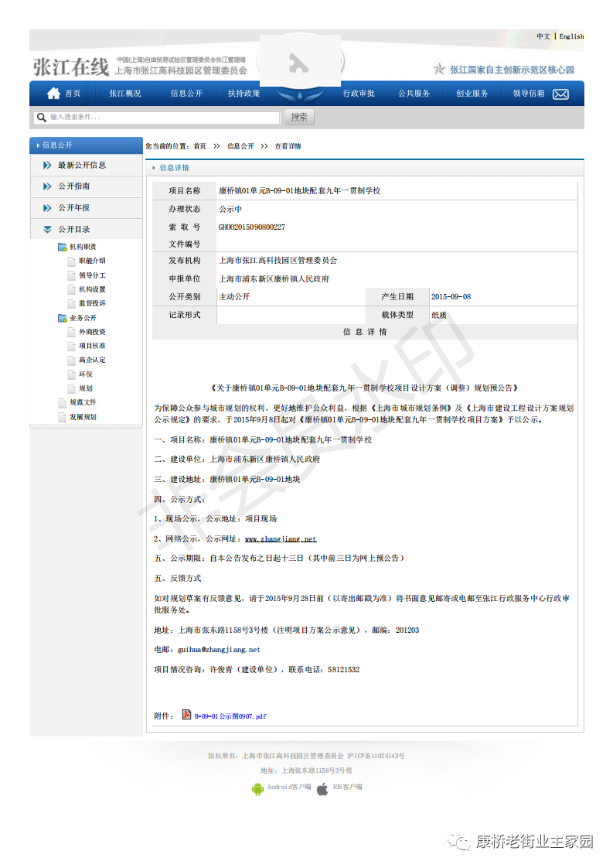613x868 pixels.
Task: Download B-09-01公示图0907.pdf attachment
Action: pos(230,717)
